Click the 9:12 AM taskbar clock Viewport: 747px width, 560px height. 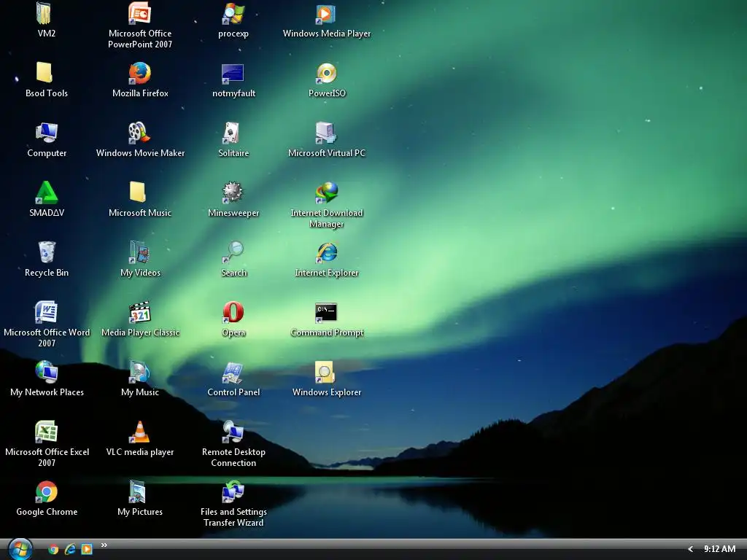click(x=719, y=549)
